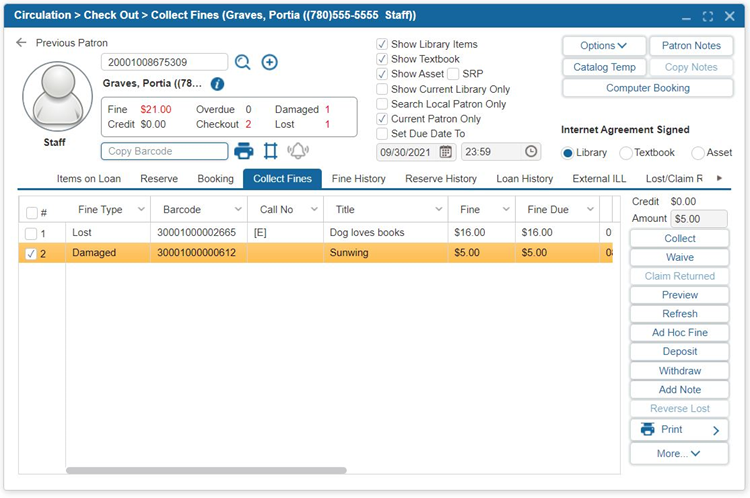
Task: Select the Textbook radio button
Action: pos(626,153)
